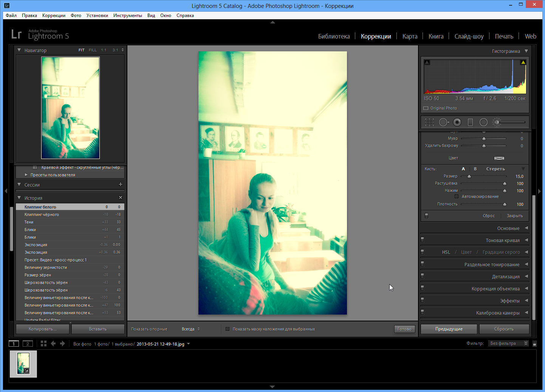Open the Цвет color swatch picker
This screenshot has height=392, width=545.
tap(499, 158)
